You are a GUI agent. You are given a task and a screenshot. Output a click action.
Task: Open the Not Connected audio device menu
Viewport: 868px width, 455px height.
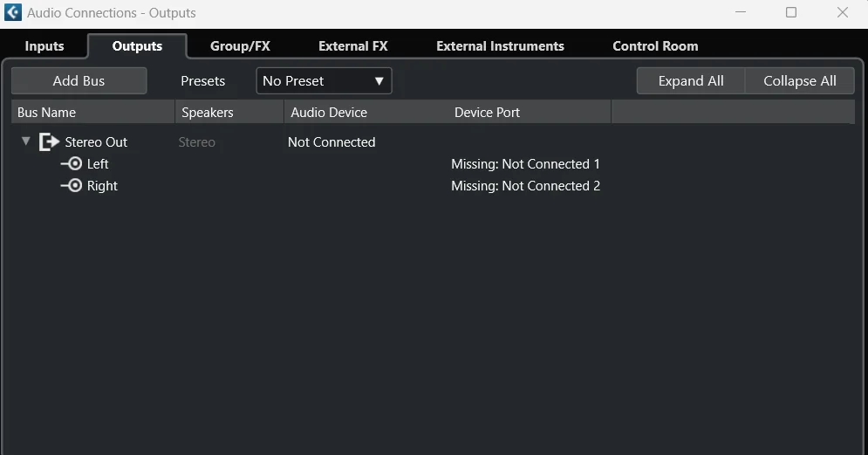click(331, 141)
